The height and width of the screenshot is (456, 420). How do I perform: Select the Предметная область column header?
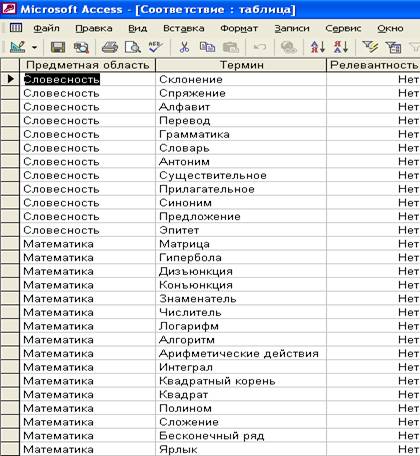[88, 65]
